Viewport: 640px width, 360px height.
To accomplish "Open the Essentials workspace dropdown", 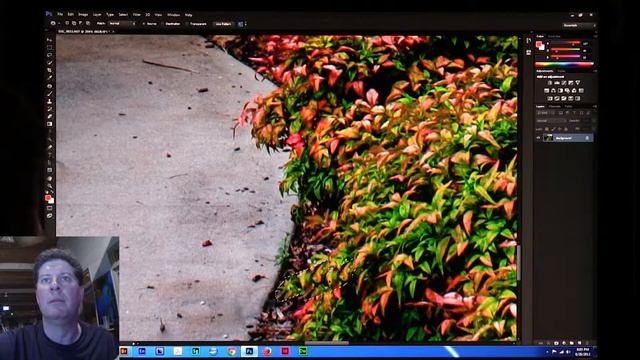I will [x=579, y=25].
